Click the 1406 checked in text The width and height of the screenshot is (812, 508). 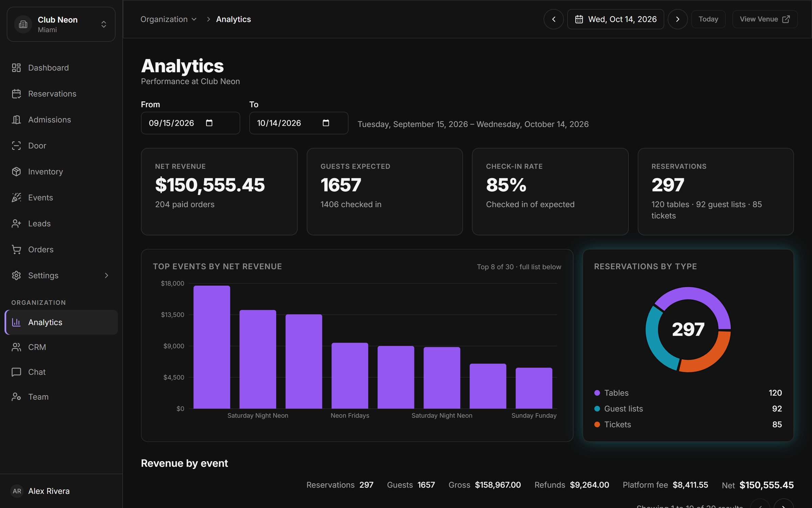(x=351, y=205)
